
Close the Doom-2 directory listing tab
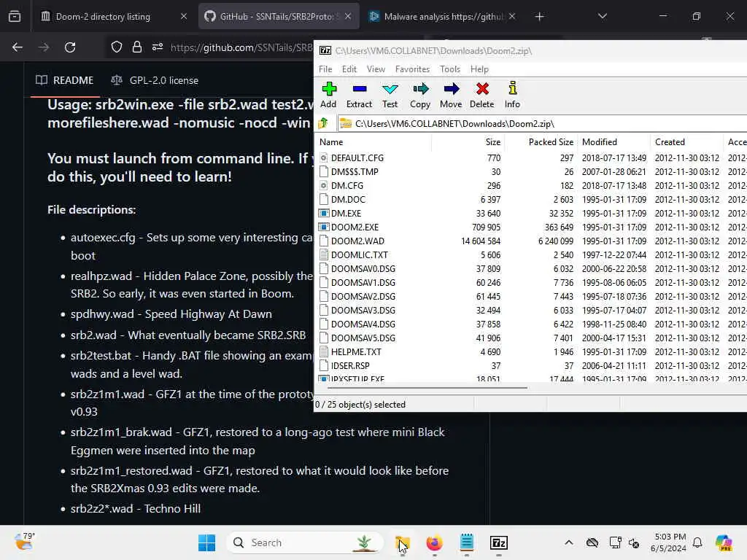pos(183,16)
